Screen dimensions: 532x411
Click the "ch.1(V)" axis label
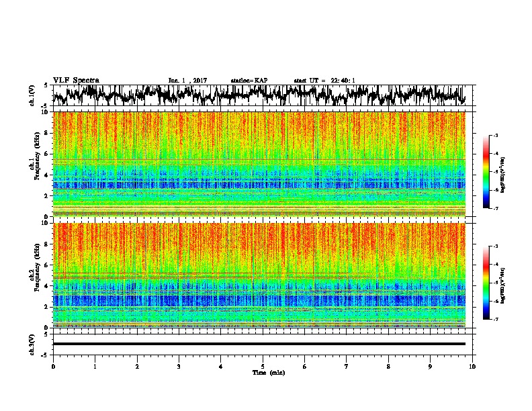click(32, 95)
